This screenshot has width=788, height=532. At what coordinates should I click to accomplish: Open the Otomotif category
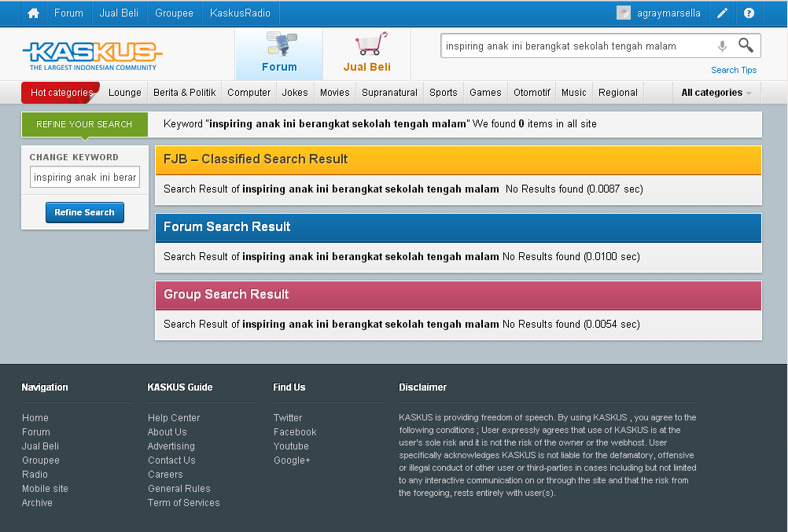532,93
